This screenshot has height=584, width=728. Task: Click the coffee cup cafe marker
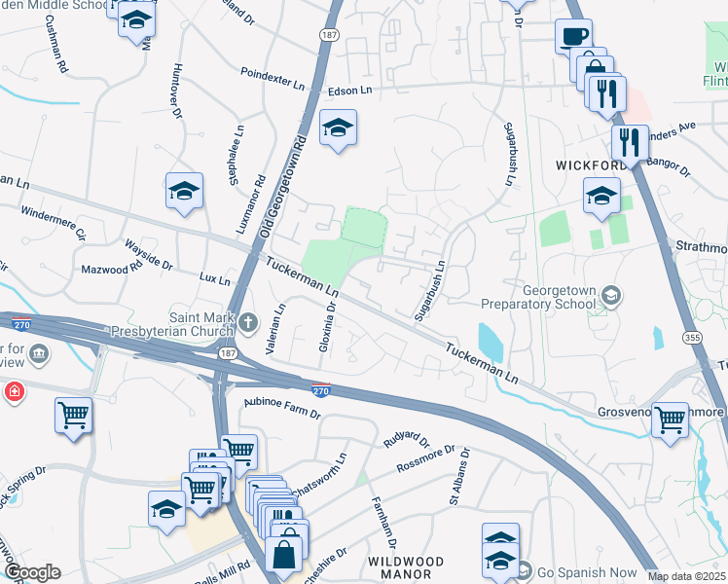[573, 37]
